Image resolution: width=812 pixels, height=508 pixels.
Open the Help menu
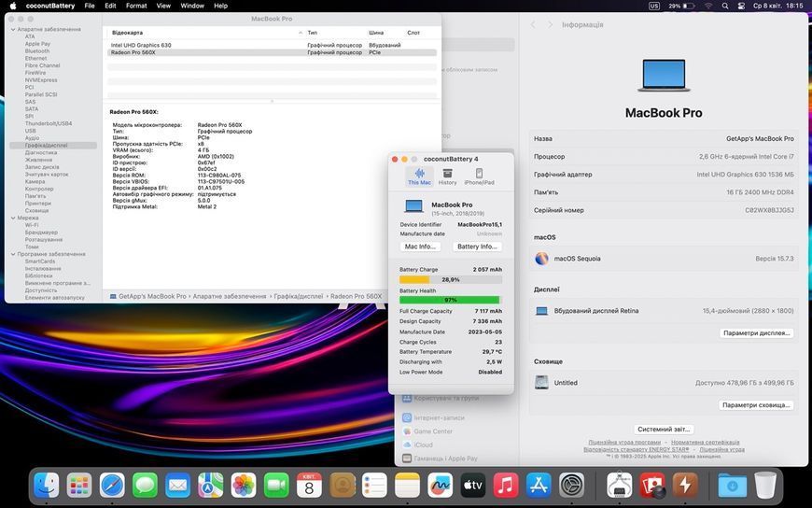coord(220,6)
